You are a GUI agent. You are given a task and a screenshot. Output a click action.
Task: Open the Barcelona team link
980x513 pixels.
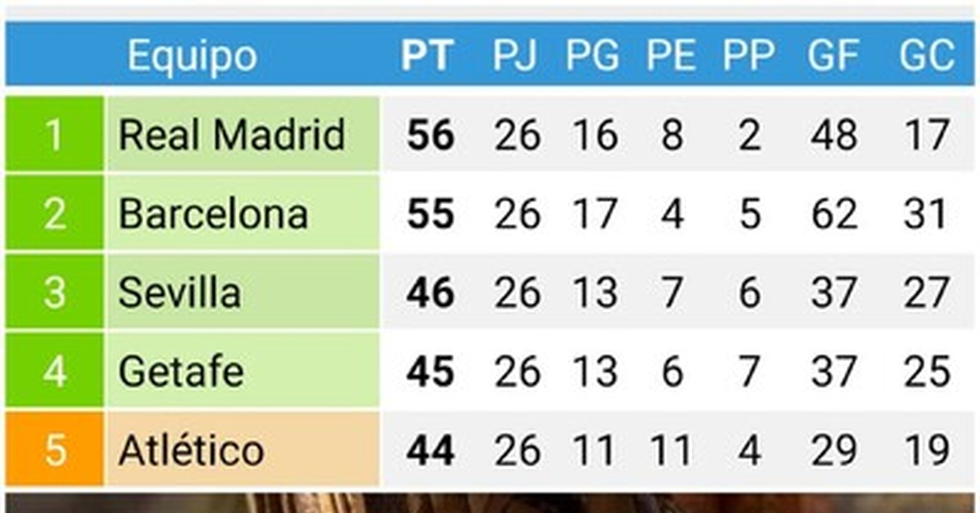pyautogui.click(x=213, y=214)
